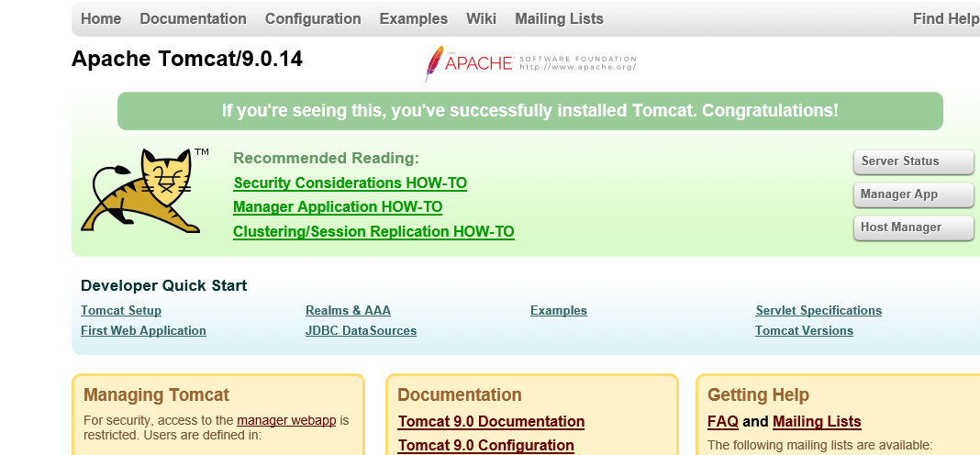
Task: Open Manager Application HOW-TO link
Action: tap(338, 207)
